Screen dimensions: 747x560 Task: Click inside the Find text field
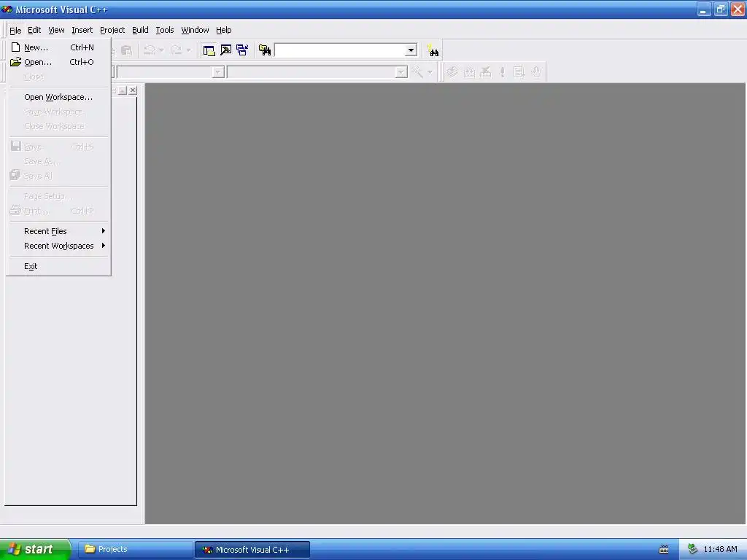click(340, 50)
